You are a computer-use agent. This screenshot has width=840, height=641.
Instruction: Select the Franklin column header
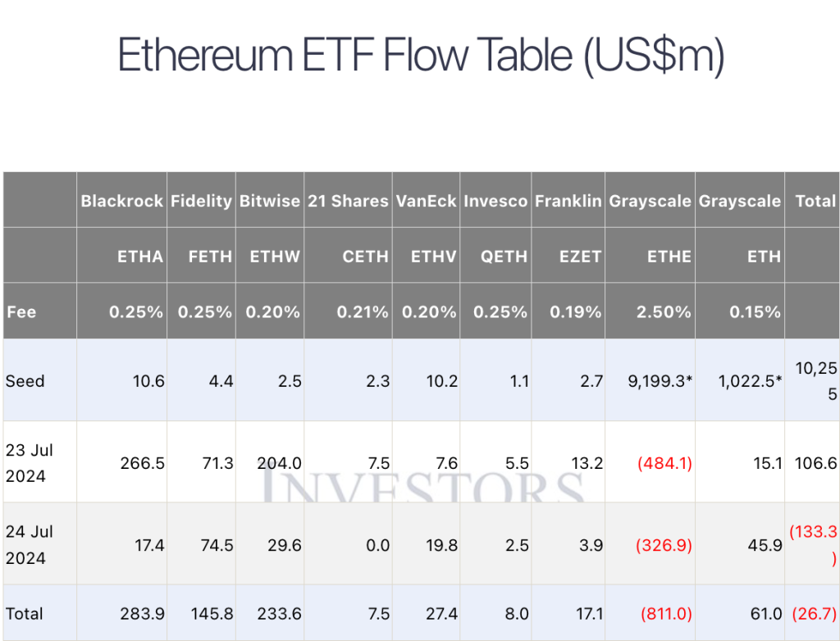tap(568, 201)
